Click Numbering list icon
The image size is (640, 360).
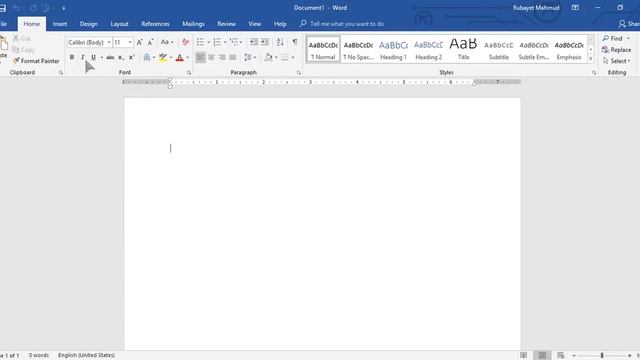point(217,42)
